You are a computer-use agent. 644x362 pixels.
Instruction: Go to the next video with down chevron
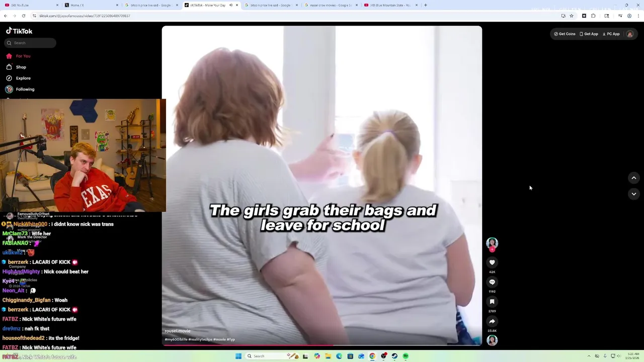(x=634, y=194)
